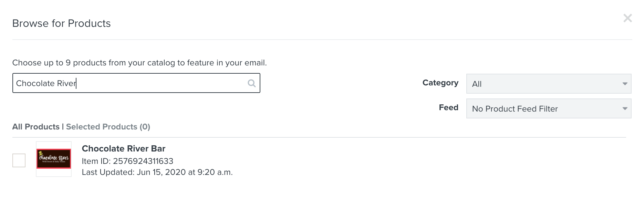Click the Item ID 2576924311633 text
The image size is (644, 199).
pos(127,161)
